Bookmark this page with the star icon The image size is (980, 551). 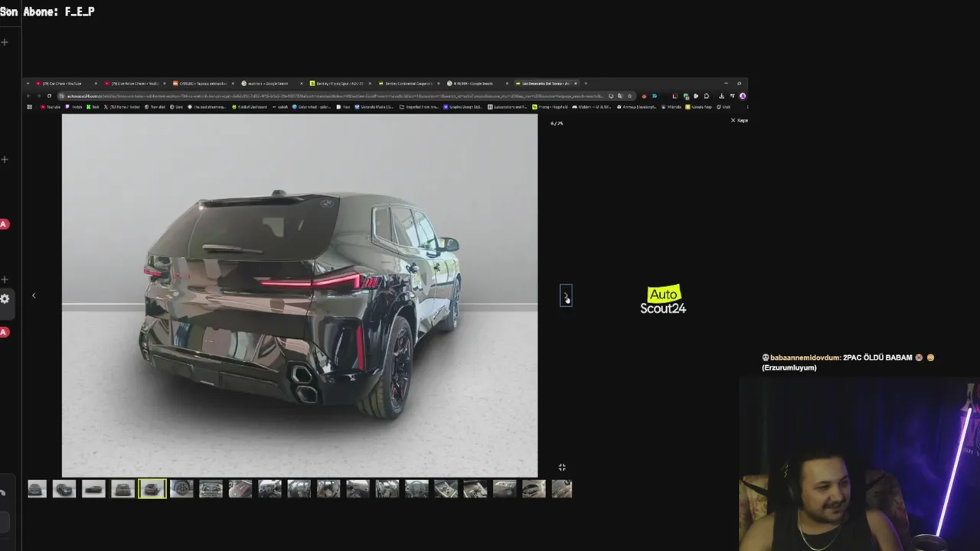point(629,96)
